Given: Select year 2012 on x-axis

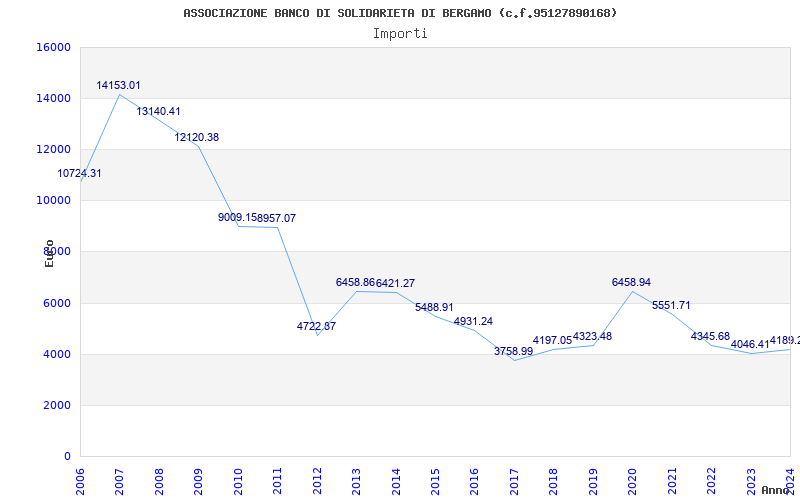Looking at the screenshot, I should tap(317, 481).
